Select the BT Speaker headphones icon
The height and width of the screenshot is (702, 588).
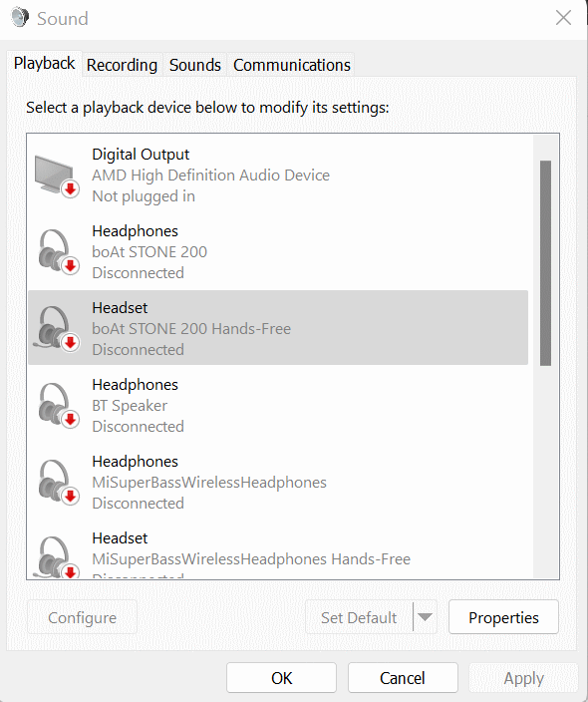pyautogui.click(x=57, y=406)
